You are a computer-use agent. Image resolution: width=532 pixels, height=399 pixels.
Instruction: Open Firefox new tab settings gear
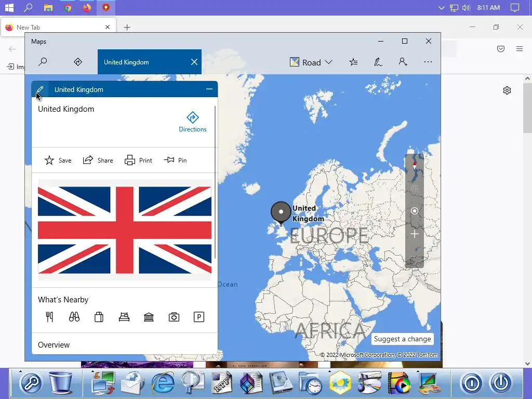[x=507, y=90]
